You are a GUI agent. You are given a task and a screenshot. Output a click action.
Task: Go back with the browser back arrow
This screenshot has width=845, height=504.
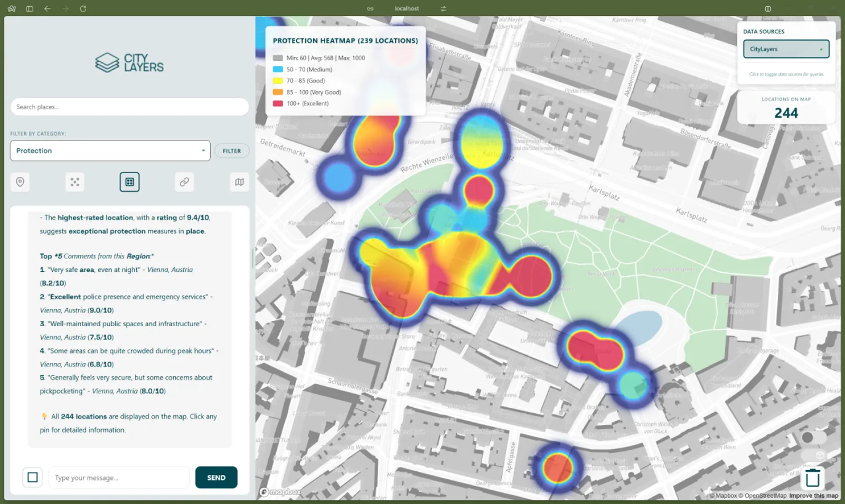[x=48, y=8]
